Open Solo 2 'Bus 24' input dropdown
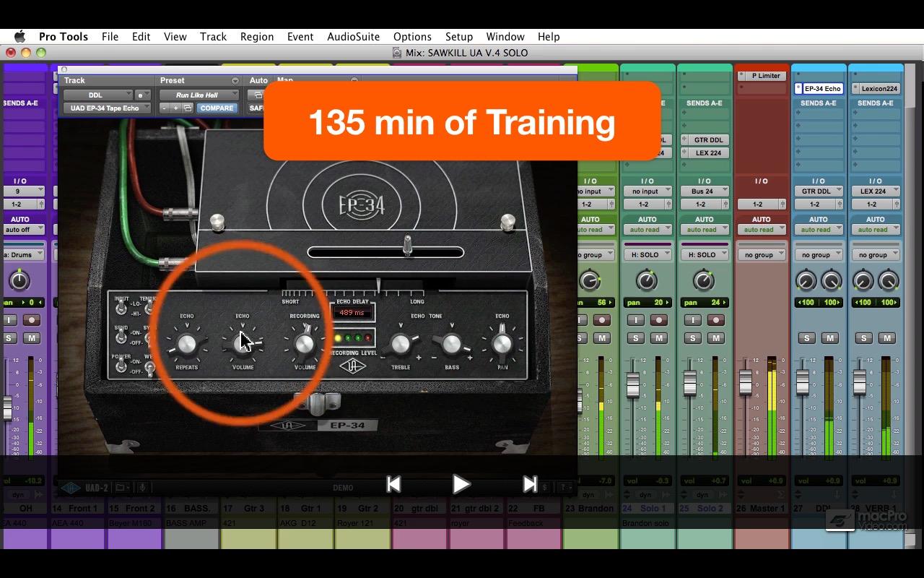Screen dimensions: 924x578 tap(704, 191)
